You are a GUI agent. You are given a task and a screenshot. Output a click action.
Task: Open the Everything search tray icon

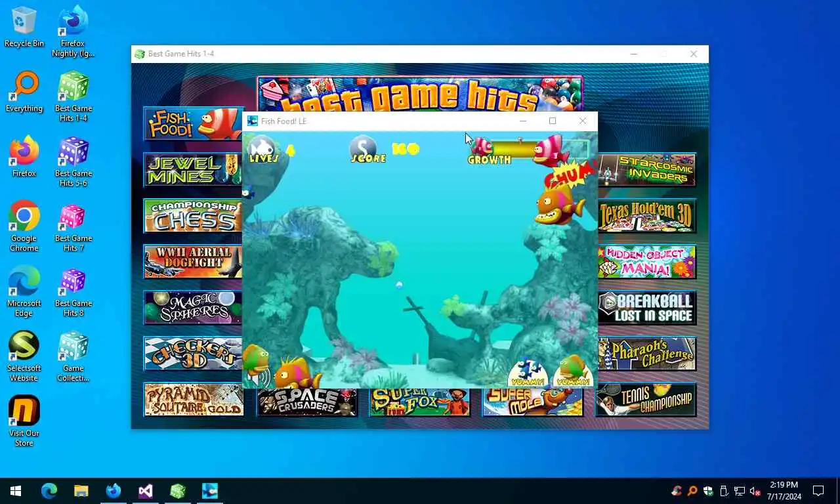(x=692, y=491)
